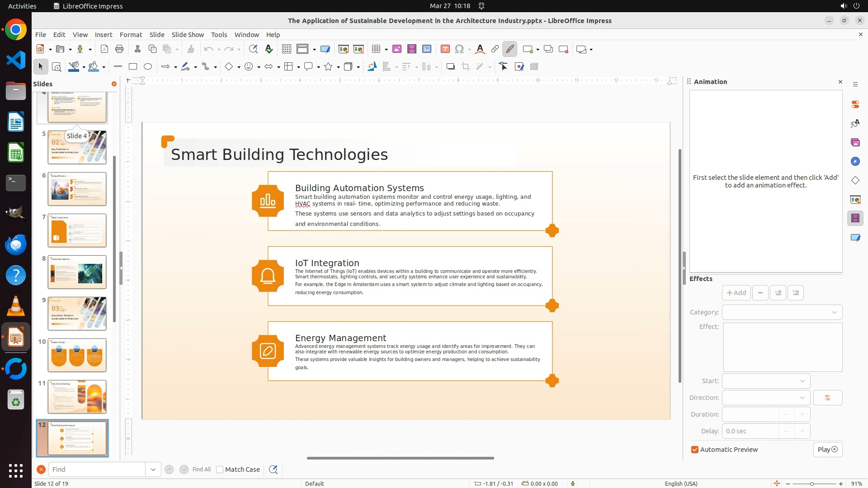This screenshot has height=488, width=868.
Task: Enable the Match Case checkbox
Action: coord(220,469)
